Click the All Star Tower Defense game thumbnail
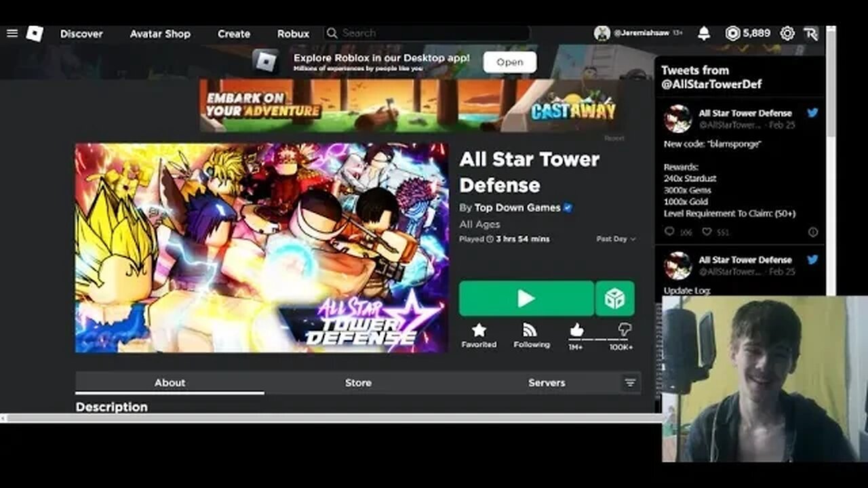Image resolution: width=868 pixels, height=488 pixels. tap(262, 248)
